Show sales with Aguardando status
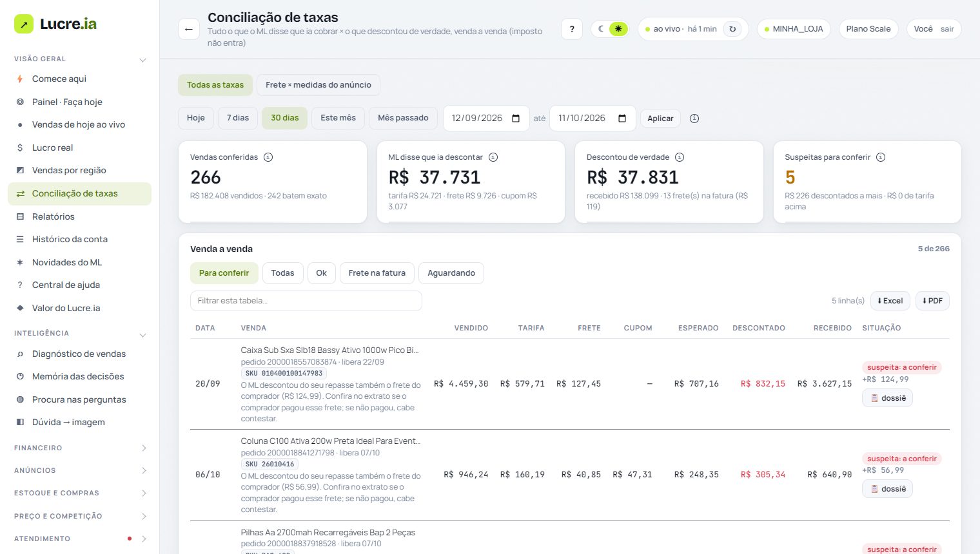Viewport: 980px width, 554px height. pos(451,273)
